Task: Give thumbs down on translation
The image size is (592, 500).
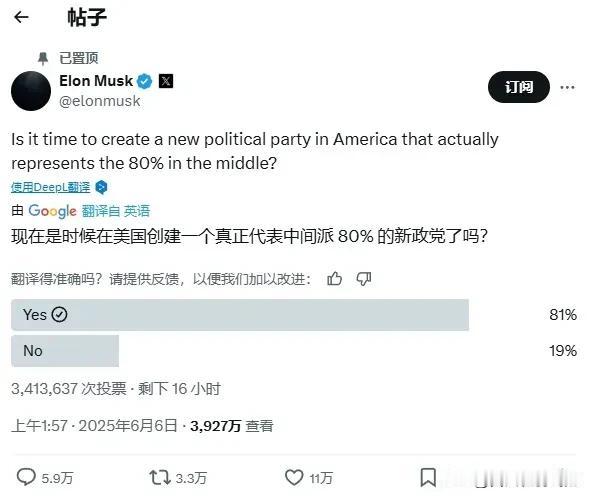Action: point(364,279)
